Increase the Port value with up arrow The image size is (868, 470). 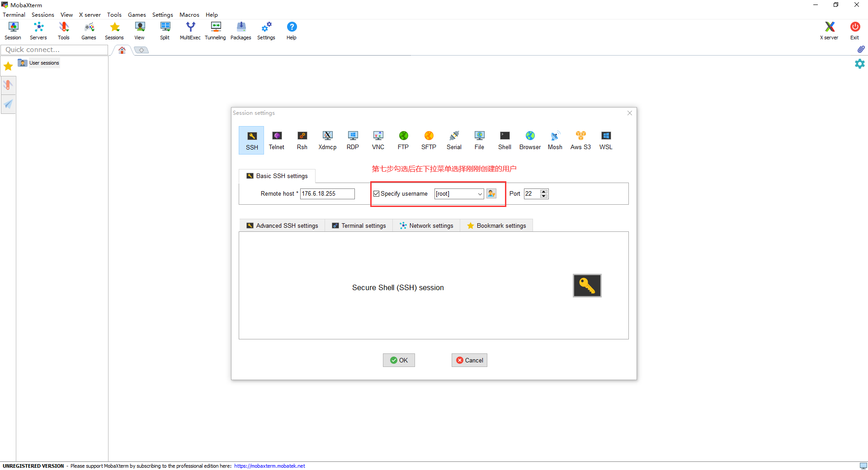(544, 192)
